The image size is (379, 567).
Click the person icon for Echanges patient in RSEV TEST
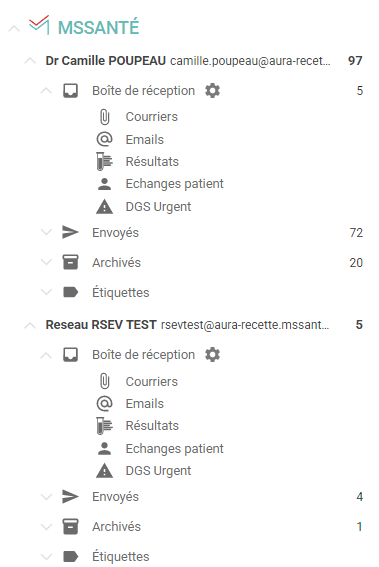tap(105, 448)
